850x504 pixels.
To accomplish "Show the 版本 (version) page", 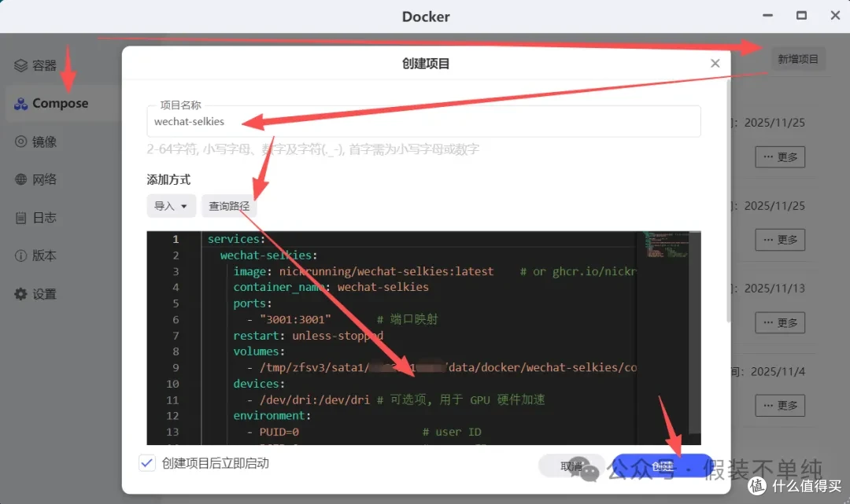I will click(35, 256).
